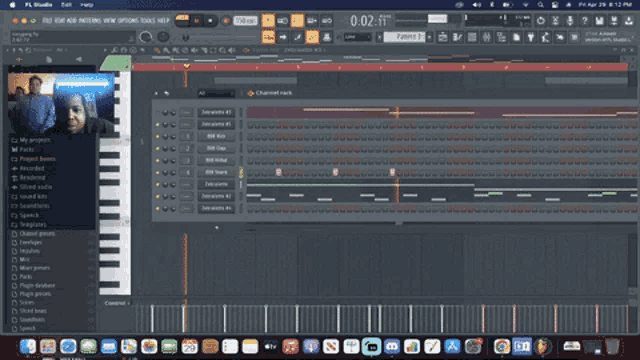Image resolution: width=640 pixels, height=360 pixels.
Task: Open the FL Studio macOS menu bar item
Action: point(38,5)
